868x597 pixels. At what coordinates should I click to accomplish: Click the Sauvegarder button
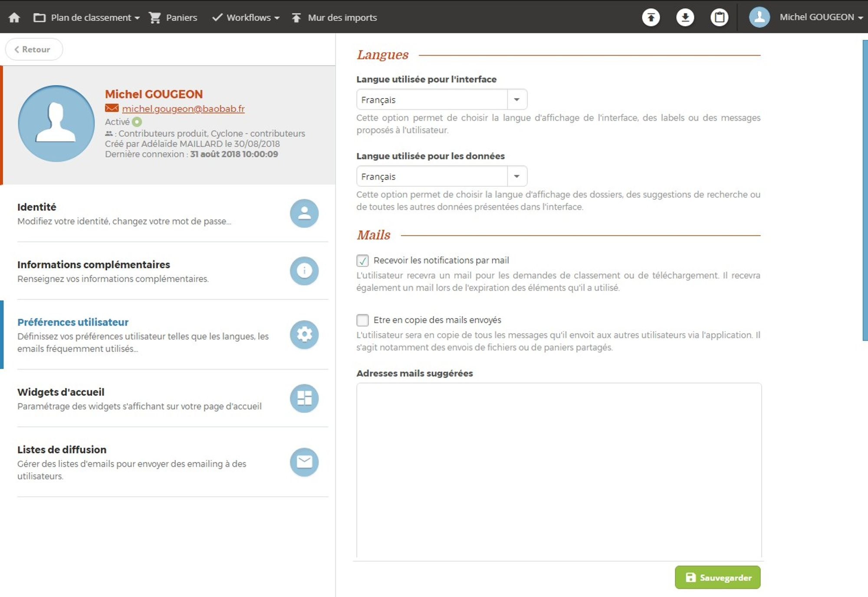[x=717, y=577]
